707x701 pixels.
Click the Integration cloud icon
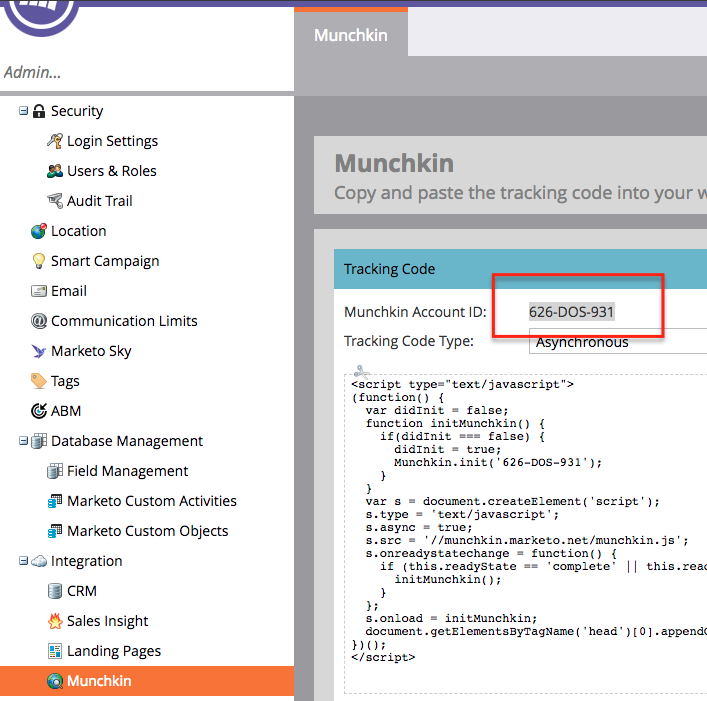[39, 561]
